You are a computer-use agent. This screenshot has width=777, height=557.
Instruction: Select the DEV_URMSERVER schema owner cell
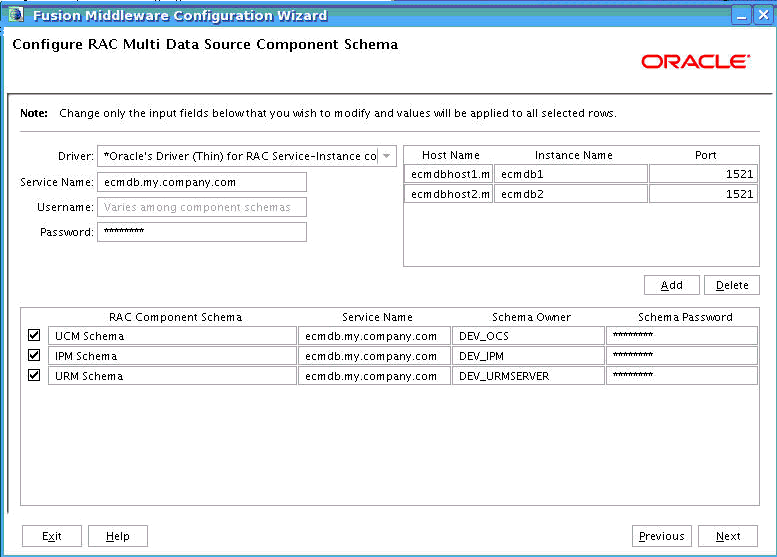point(528,376)
